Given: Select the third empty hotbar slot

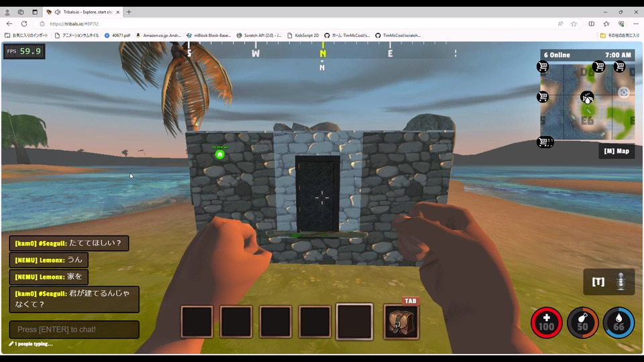Looking at the screenshot, I should (275, 321).
